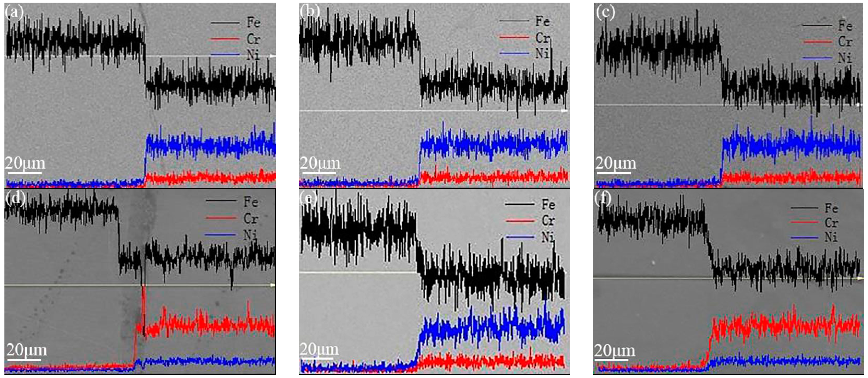Screen dimensions: 868x378
Task: Click the black Fe legend line in panel (f)
Action: coord(804,209)
